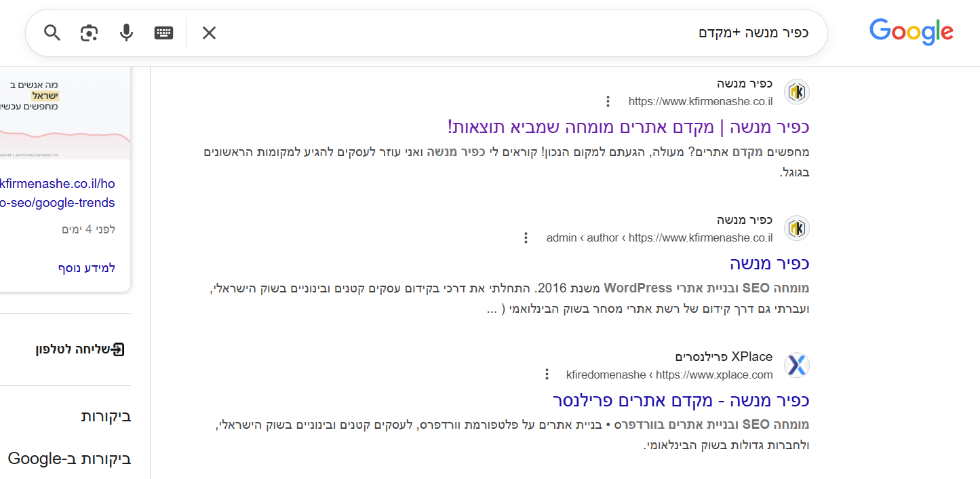Click the trends chart thumbnail in side panel
980x479 pixels.
(x=65, y=114)
